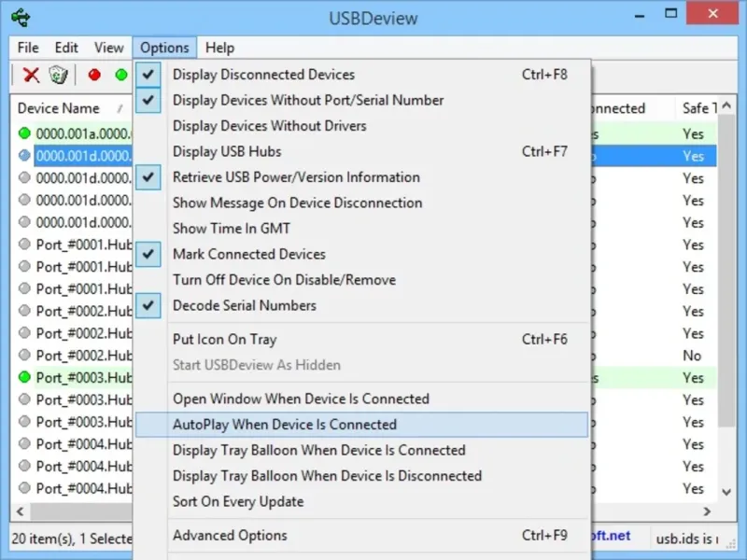
Task: Click green status icon of 0000.001a.0000 row
Action: click(24, 133)
